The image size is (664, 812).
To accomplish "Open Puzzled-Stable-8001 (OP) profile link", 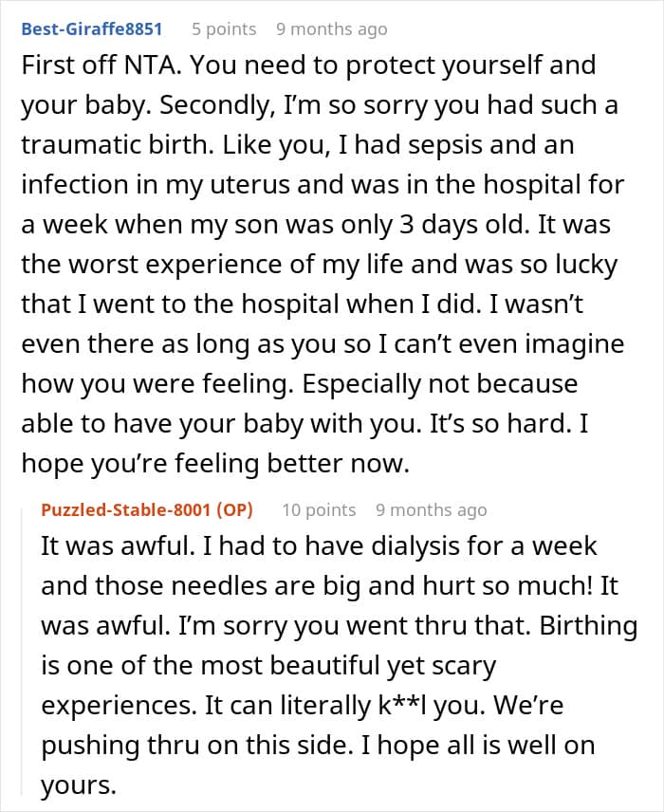I will click(x=147, y=509).
